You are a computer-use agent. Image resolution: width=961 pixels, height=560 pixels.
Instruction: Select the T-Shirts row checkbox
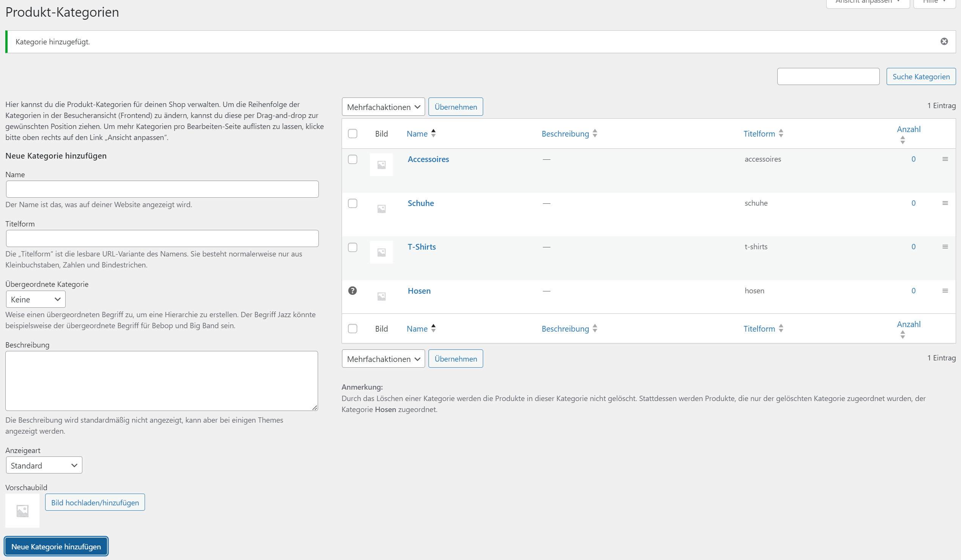pyautogui.click(x=353, y=247)
